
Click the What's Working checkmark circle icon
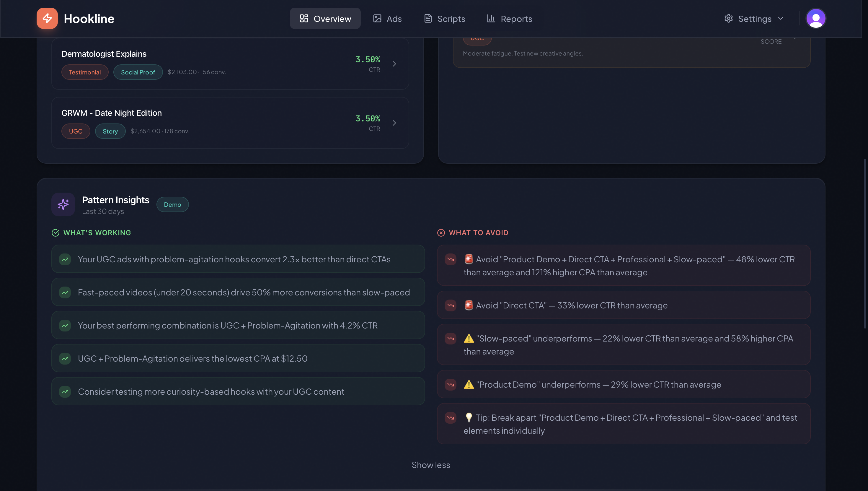click(x=55, y=233)
